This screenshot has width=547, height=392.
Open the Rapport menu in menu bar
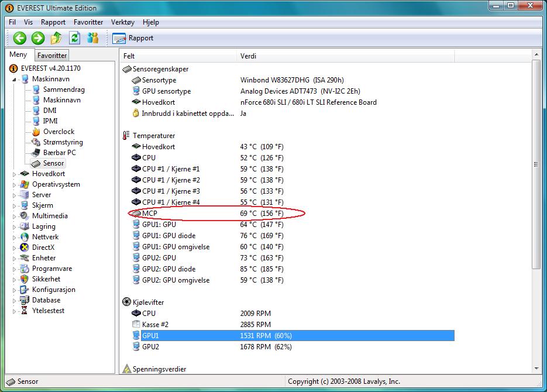click(x=53, y=22)
